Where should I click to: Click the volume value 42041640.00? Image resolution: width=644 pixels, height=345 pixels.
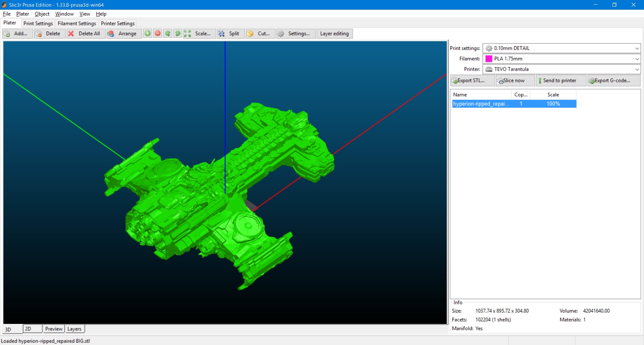pyautogui.click(x=596, y=311)
